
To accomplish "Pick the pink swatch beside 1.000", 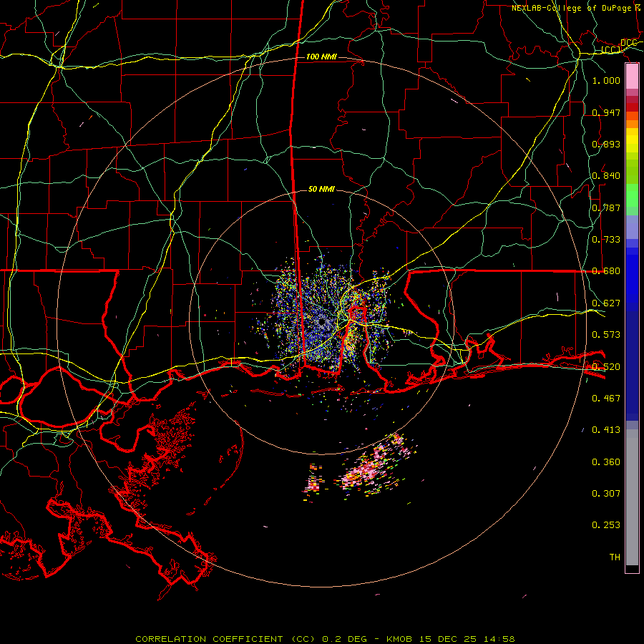I will (632, 77).
